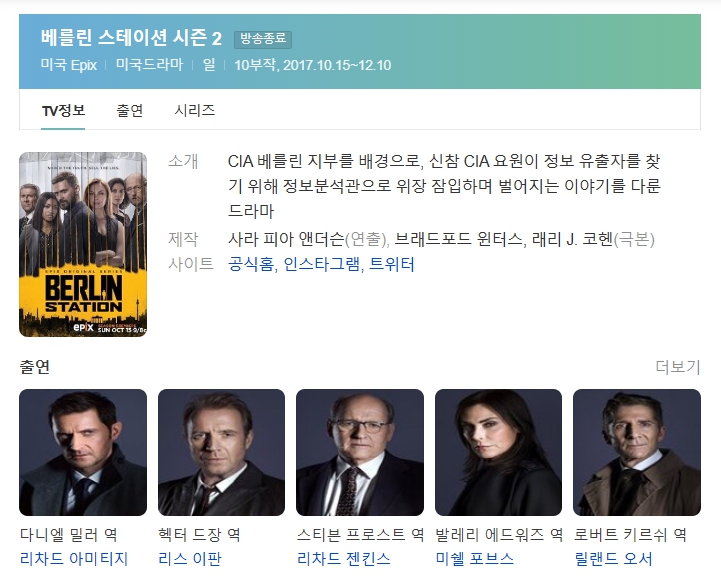Click the 베를린 스테이션 시즌 2 title
The height and width of the screenshot is (580, 721).
point(132,38)
